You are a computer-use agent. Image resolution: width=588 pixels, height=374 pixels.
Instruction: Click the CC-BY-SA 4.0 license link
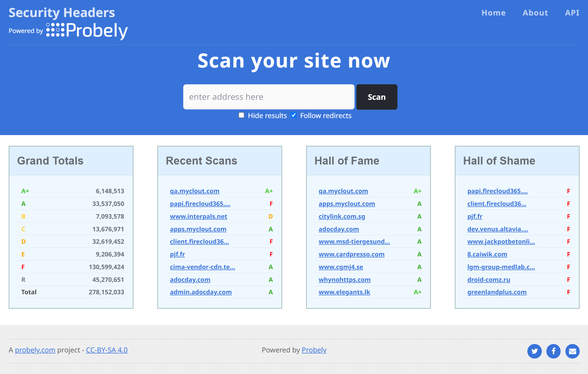(x=107, y=350)
